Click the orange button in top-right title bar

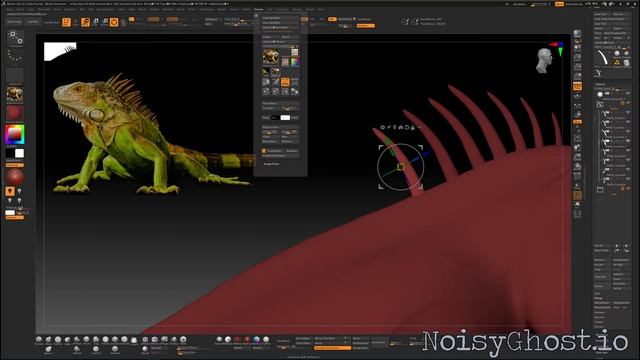559,4
